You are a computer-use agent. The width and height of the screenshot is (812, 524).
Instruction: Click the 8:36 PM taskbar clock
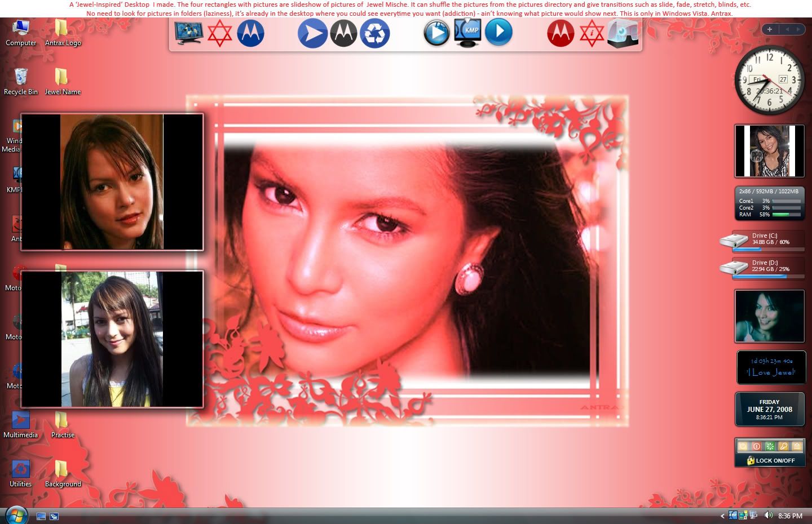790,516
